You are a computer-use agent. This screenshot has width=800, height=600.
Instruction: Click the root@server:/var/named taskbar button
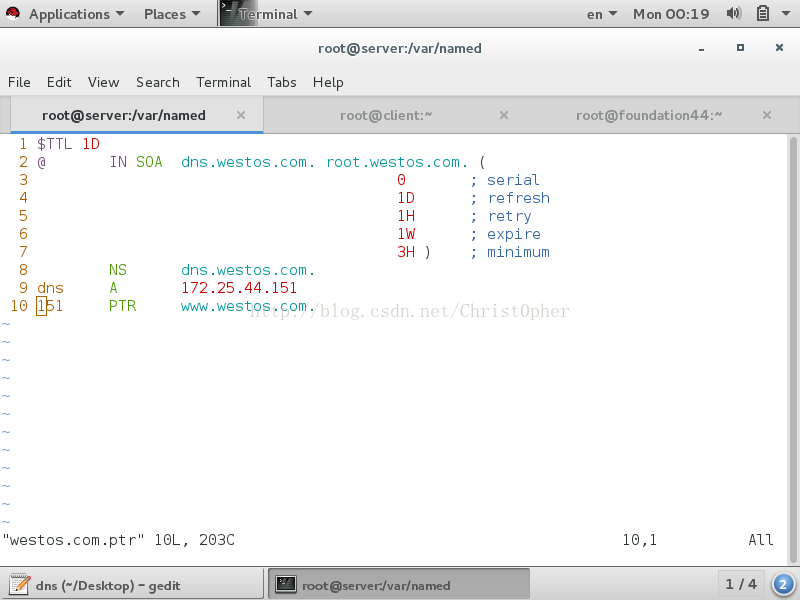pyautogui.click(x=398, y=585)
